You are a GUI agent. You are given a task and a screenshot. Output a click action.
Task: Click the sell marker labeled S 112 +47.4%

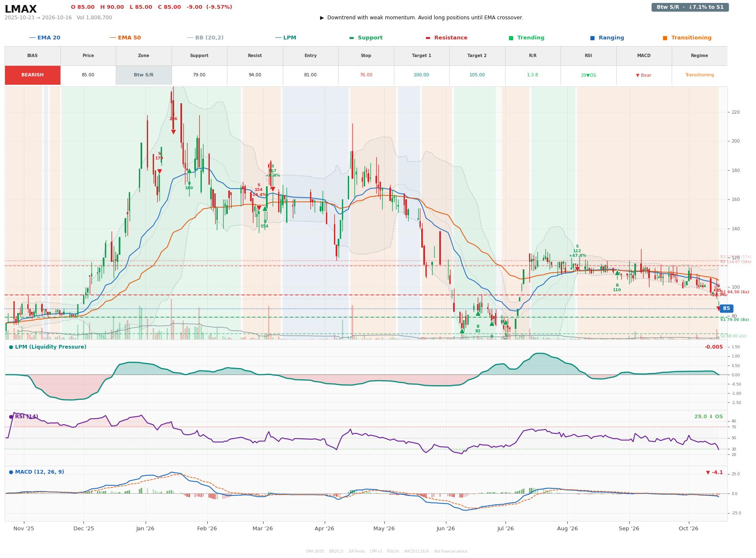tap(577, 269)
